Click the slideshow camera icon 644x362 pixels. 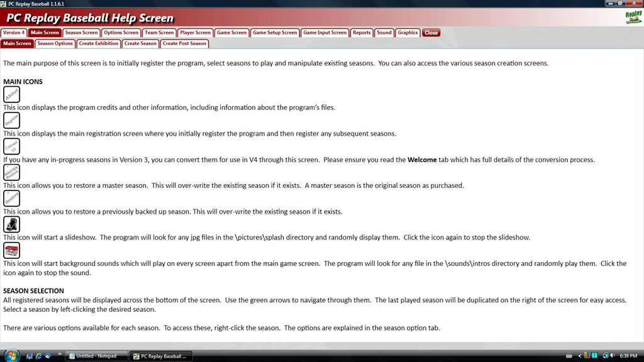(x=11, y=224)
